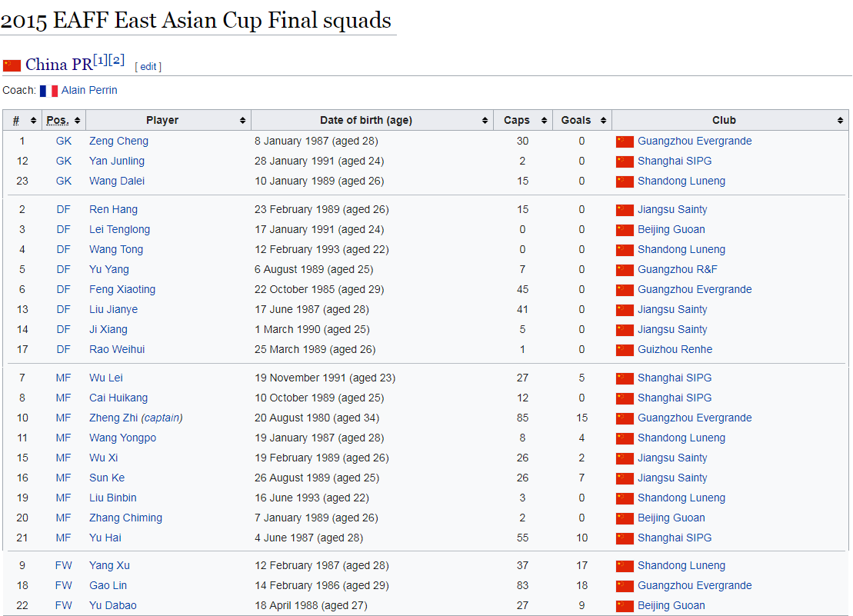Screen dimensions: 853x616
Task: Click the flag icon in Ren Hang's row
Action: pyautogui.click(x=625, y=210)
